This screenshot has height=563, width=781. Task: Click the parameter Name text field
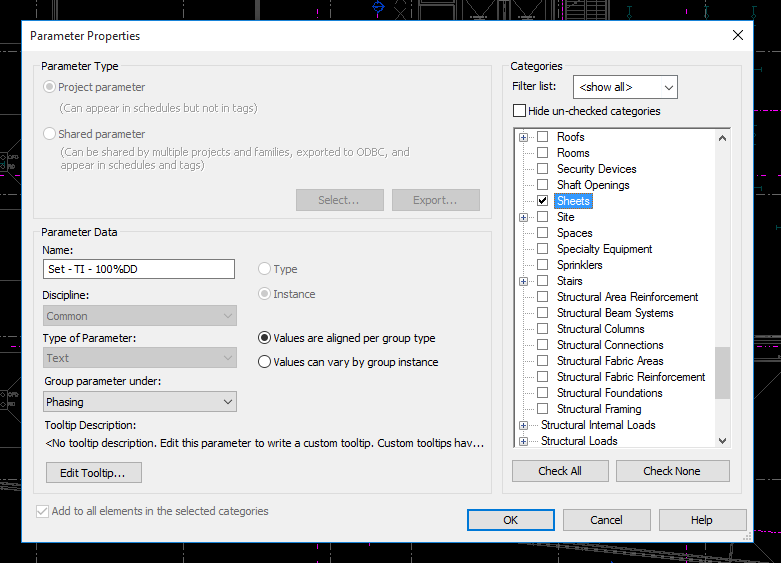[x=139, y=269]
